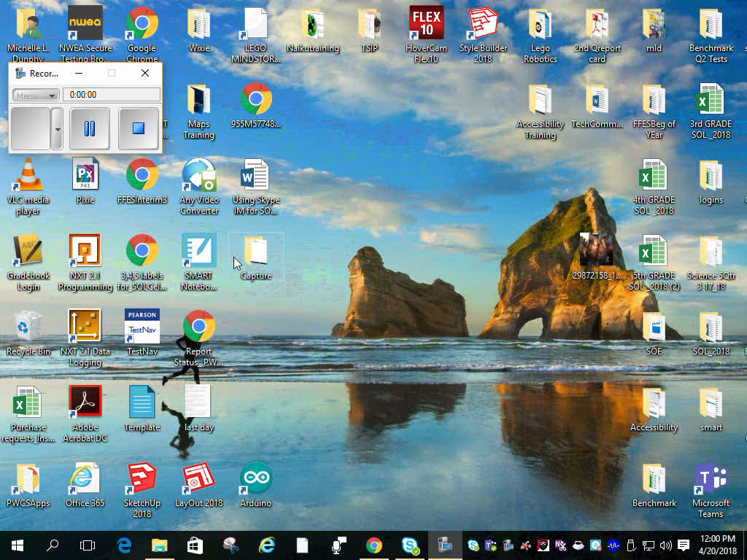Select the Pearson TestNav shortcut

[x=142, y=327]
